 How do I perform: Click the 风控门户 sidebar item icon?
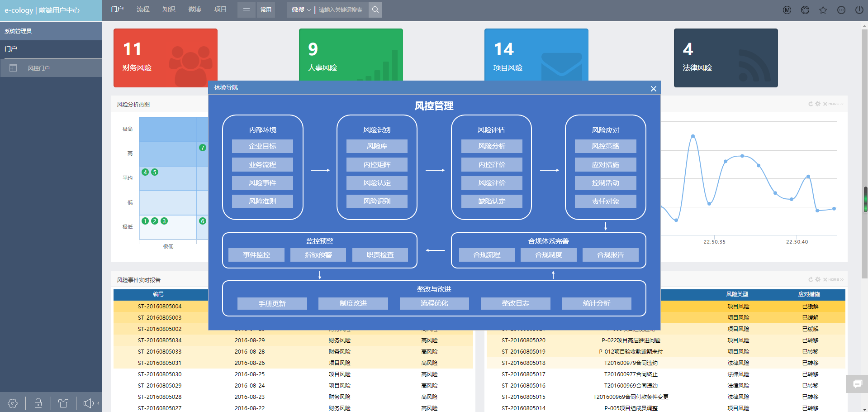click(13, 68)
